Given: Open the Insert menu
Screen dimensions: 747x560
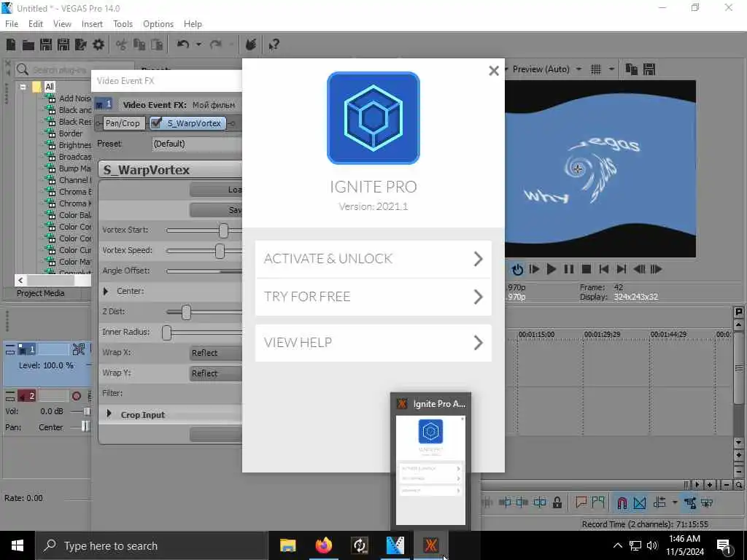Looking at the screenshot, I should pos(92,24).
